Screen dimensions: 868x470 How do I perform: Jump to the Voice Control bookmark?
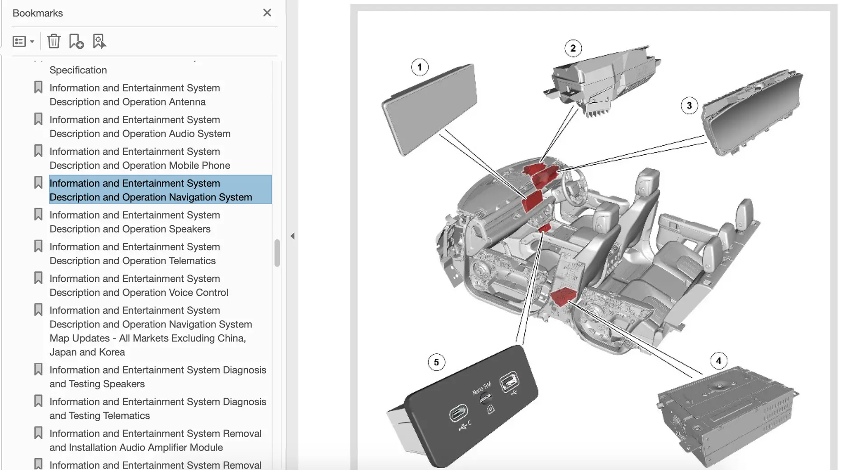click(138, 285)
